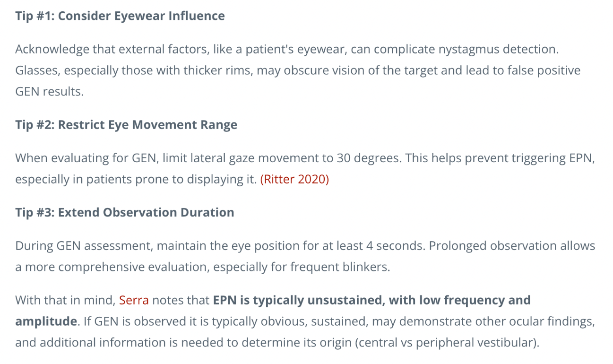Click the text 'GEN results.'
This screenshot has height=364, width=613.
point(49,92)
